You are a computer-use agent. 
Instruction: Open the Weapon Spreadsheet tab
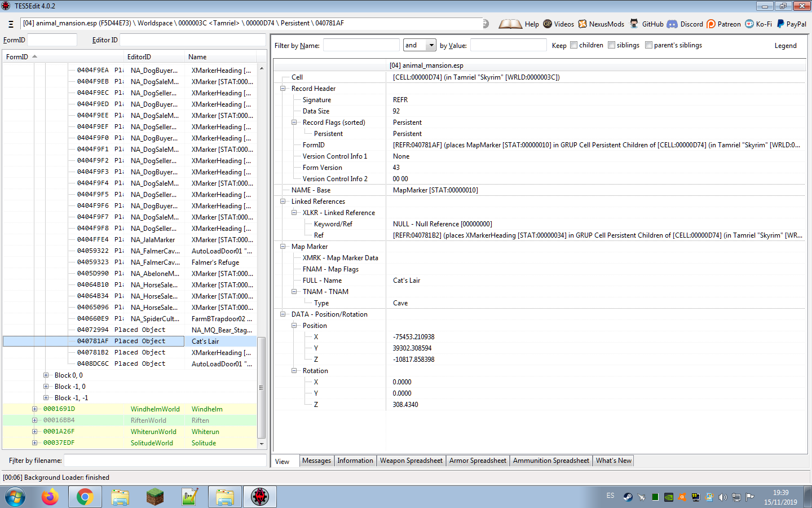pos(411,461)
